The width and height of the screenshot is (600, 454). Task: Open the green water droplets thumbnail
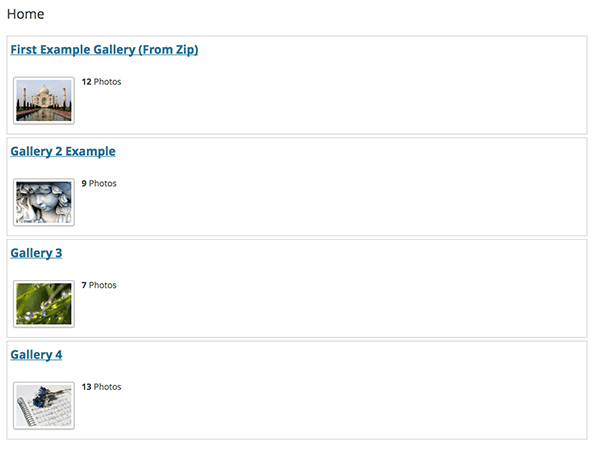tap(44, 304)
